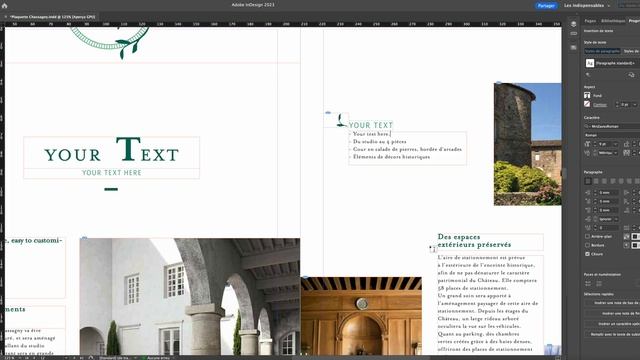Click the wooden interior photo
640x360 pixels.
tap(361, 316)
